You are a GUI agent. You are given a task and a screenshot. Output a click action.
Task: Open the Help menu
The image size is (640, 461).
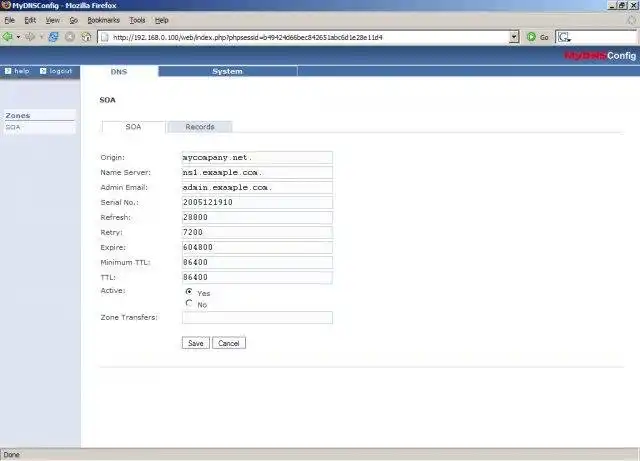click(162, 20)
